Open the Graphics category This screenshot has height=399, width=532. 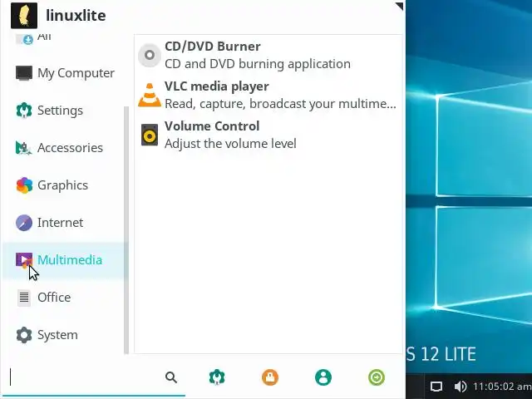(64, 185)
